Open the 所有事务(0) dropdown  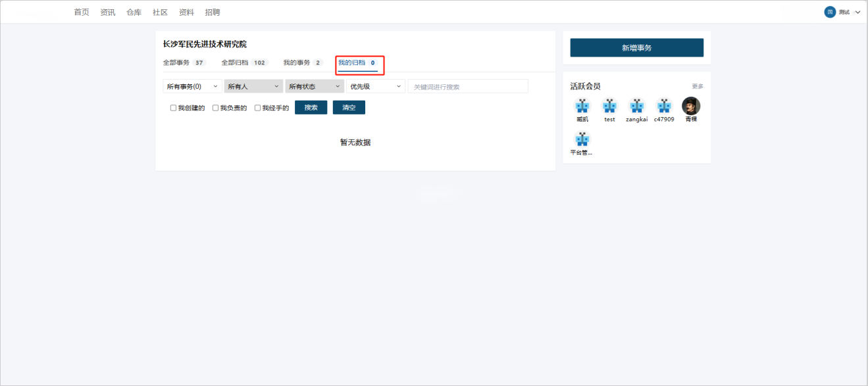(x=192, y=86)
